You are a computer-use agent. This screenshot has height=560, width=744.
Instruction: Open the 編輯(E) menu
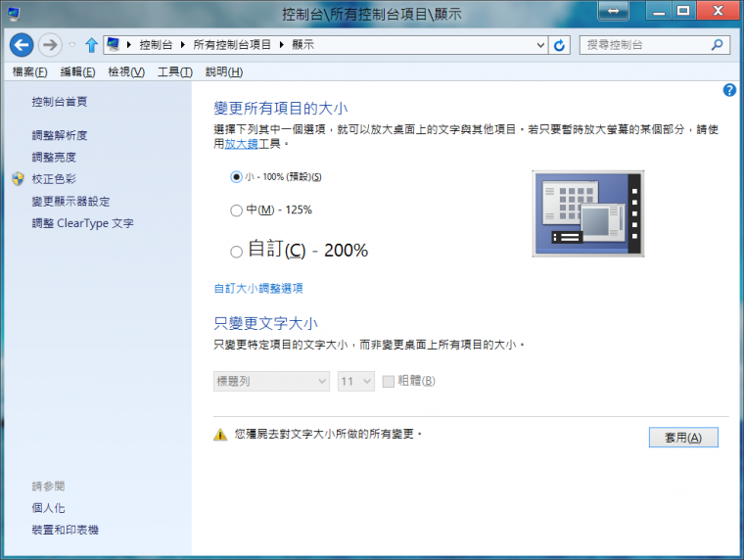point(77,71)
